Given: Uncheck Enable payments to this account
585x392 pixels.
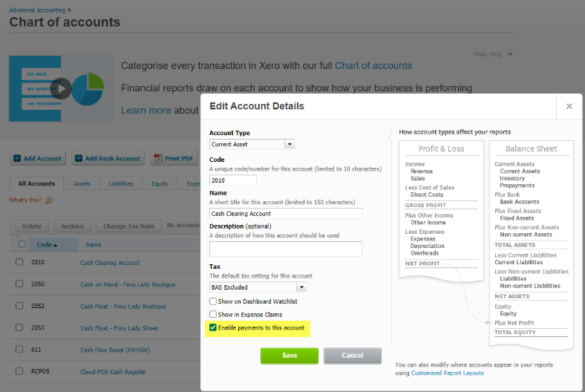Looking at the screenshot, I should pos(212,327).
